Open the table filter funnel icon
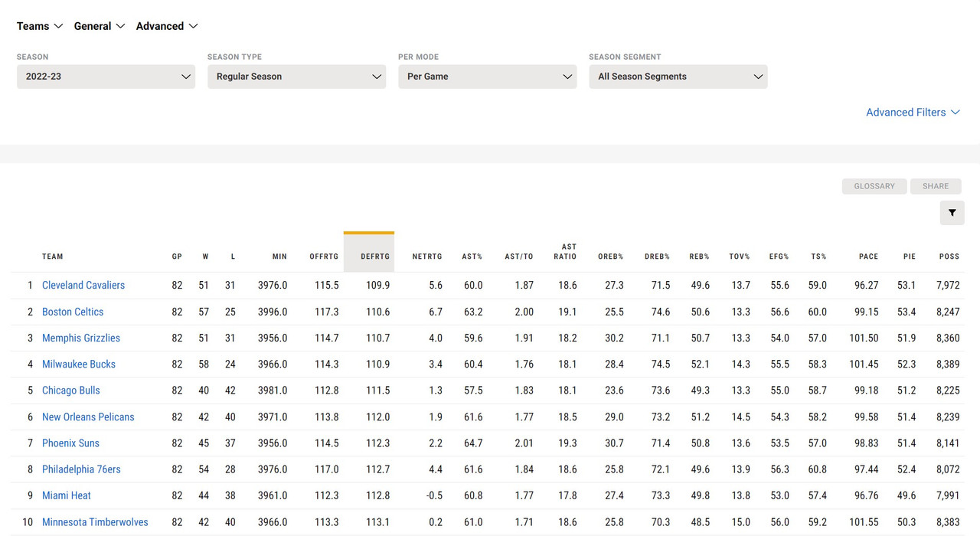The width and height of the screenshot is (980, 536). [952, 213]
